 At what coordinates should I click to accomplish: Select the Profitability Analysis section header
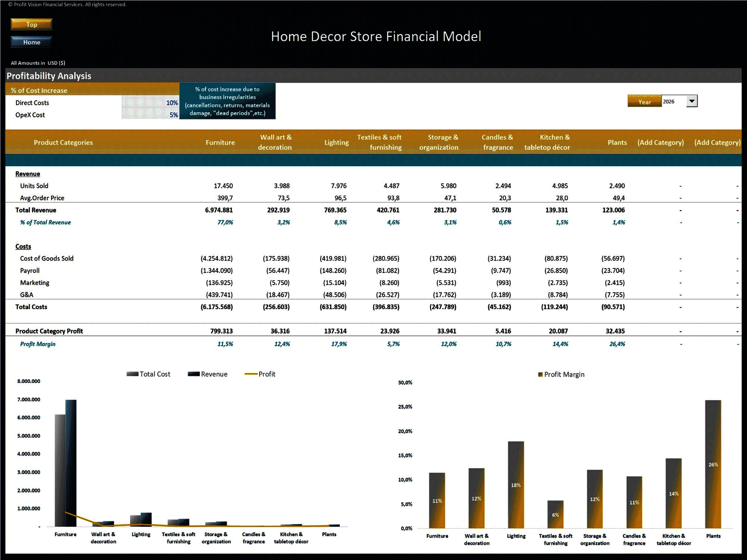48,76
